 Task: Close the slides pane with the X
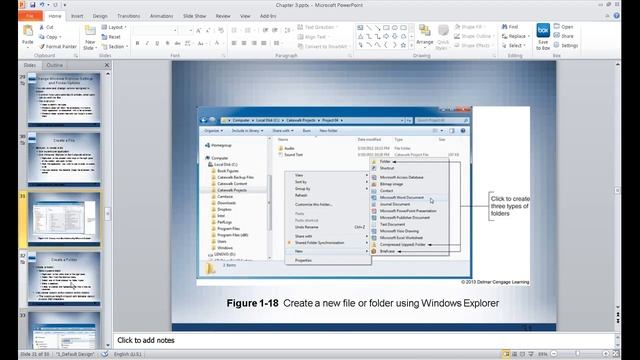tap(107, 65)
